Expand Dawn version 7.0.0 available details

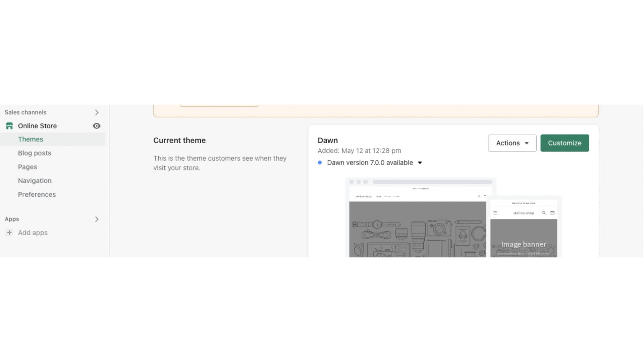(420, 163)
